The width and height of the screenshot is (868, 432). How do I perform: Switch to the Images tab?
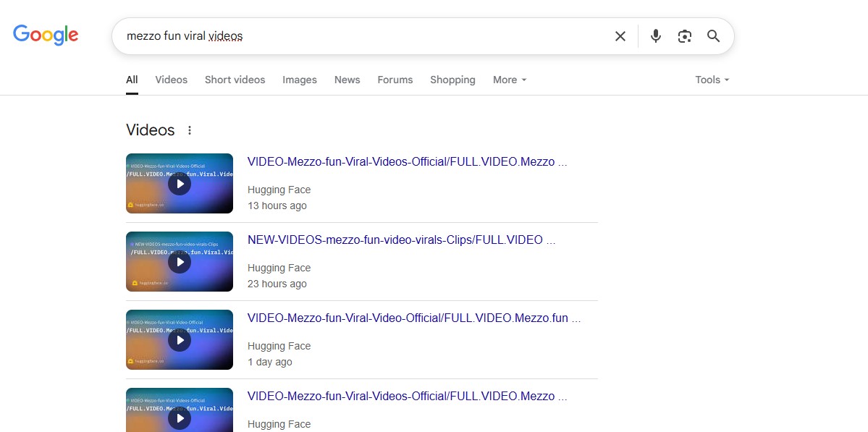click(x=299, y=80)
